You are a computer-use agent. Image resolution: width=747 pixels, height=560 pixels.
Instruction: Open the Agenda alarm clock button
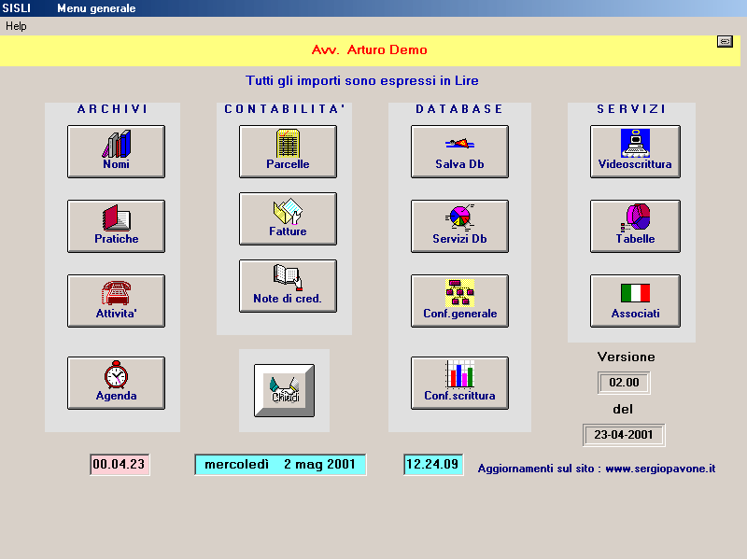116,383
